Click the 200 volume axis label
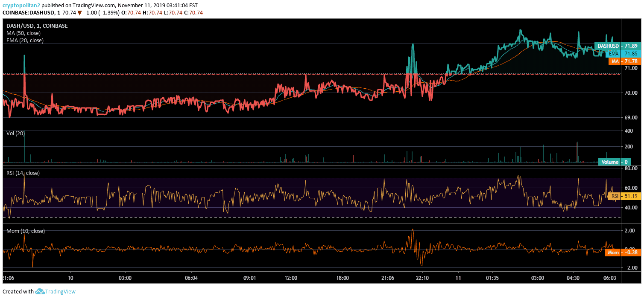644x299 pixels. click(628, 147)
